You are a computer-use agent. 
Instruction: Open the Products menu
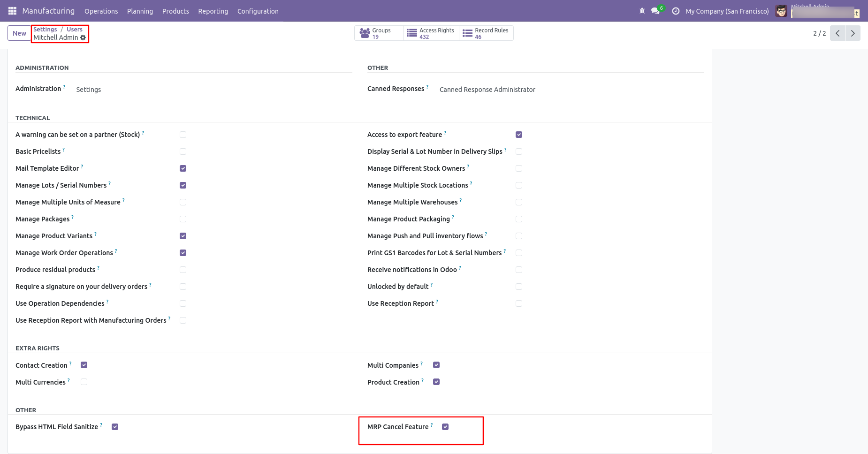[175, 11]
